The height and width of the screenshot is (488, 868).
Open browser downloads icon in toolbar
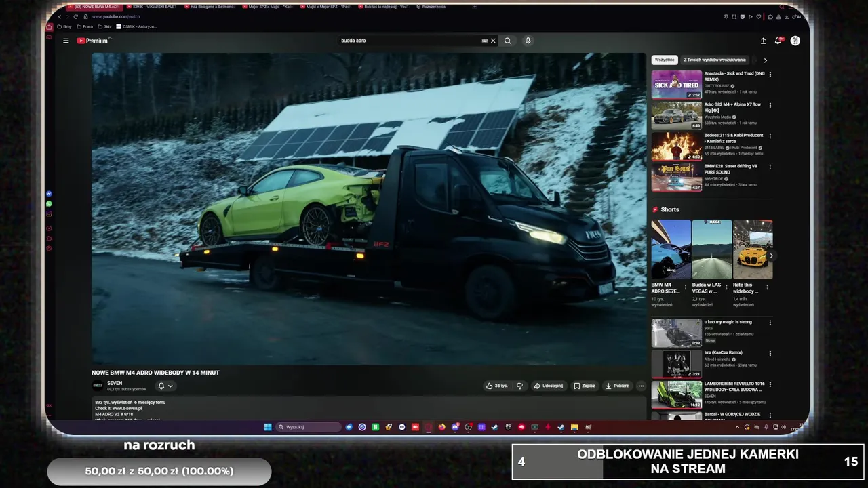point(787,17)
